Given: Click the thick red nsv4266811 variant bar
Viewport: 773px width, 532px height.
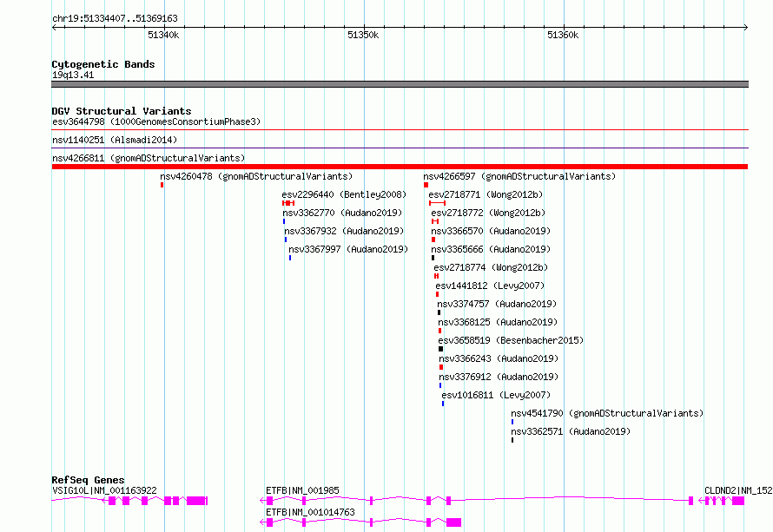Looking at the screenshot, I should coord(400,167).
